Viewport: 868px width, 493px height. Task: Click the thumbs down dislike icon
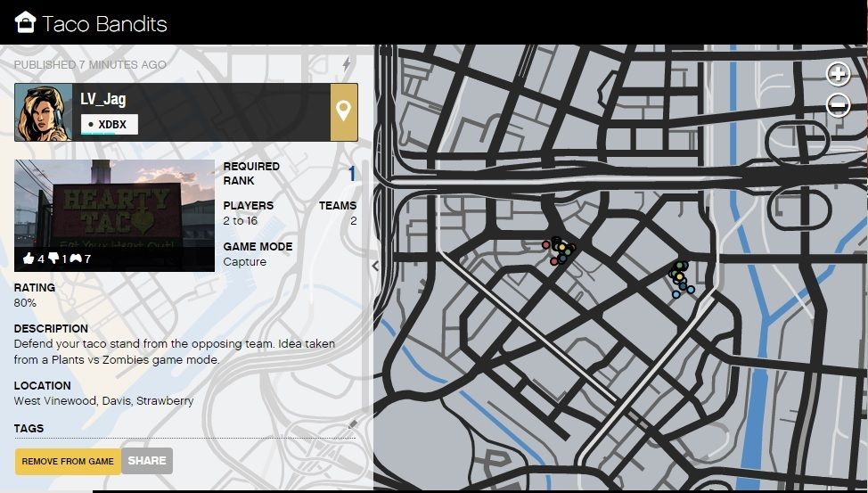53,259
